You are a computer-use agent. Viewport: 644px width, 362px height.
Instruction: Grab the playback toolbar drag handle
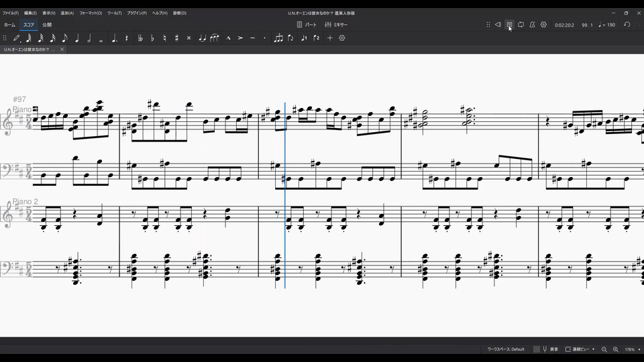tap(488, 25)
